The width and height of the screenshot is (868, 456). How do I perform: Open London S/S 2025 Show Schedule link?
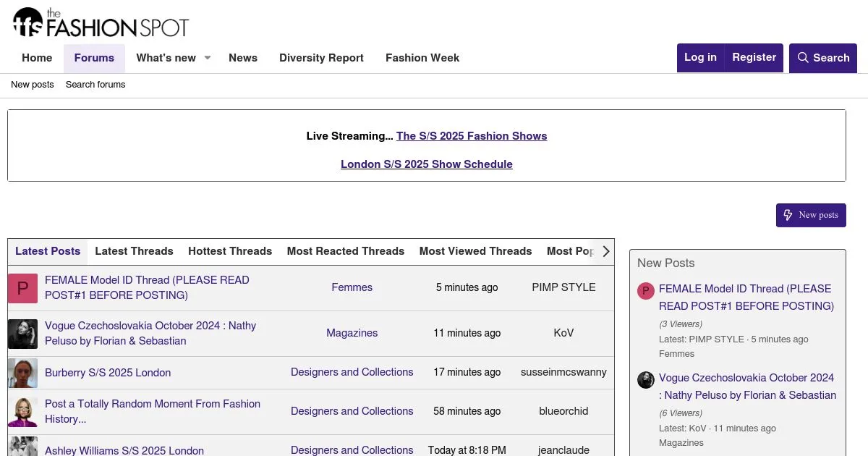coord(427,164)
